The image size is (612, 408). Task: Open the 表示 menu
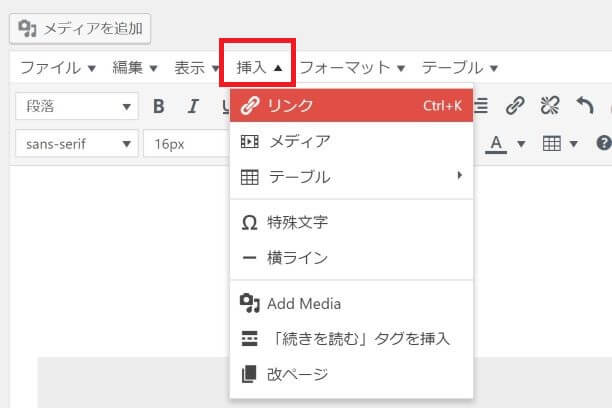click(196, 68)
